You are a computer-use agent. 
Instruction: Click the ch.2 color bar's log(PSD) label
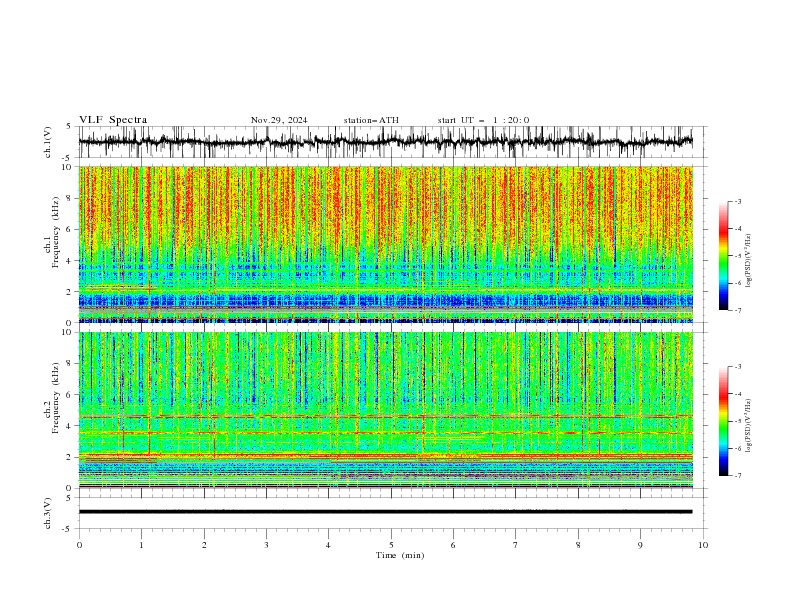[x=749, y=426]
